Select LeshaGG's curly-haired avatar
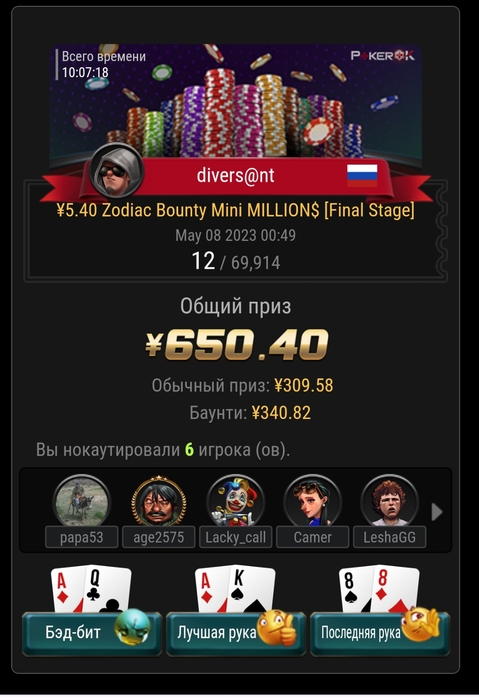 (389, 501)
